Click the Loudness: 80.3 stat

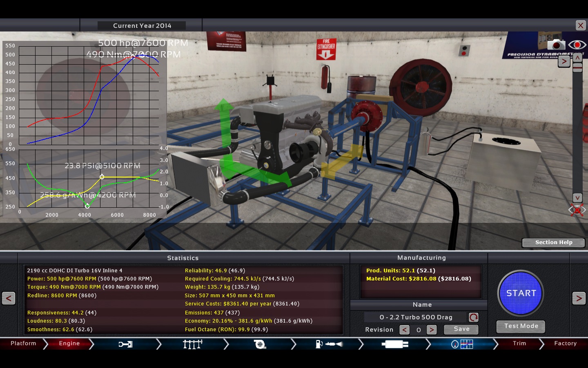[x=56, y=321]
